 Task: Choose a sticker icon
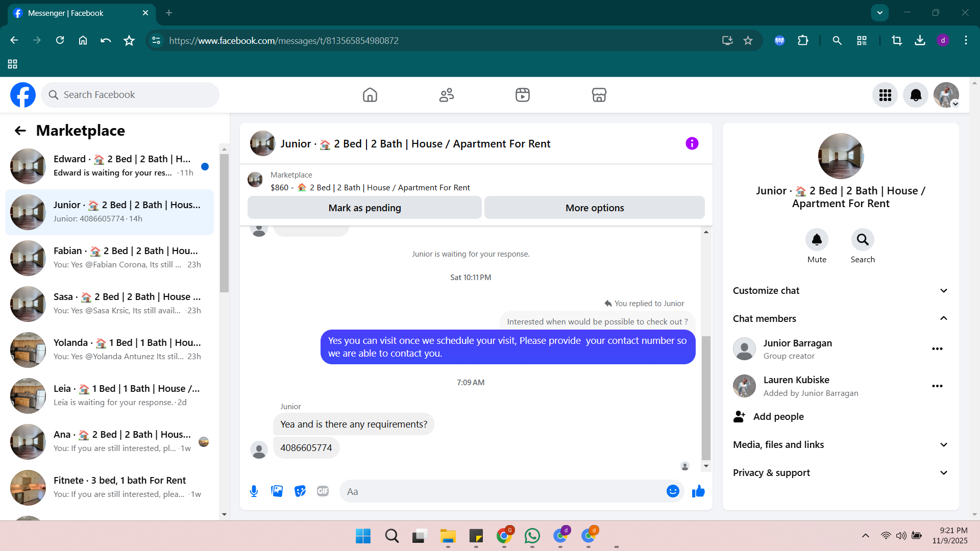tap(300, 491)
